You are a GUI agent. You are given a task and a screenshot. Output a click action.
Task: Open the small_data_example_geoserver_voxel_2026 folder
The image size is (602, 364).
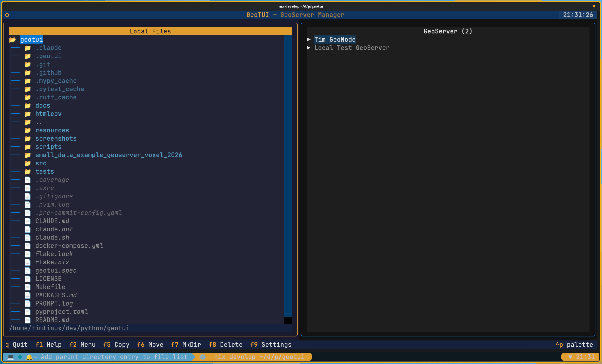[x=109, y=155]
